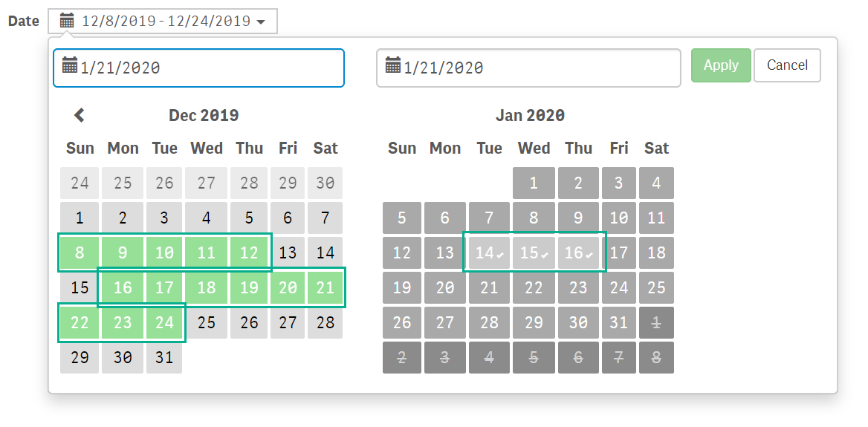The image size is (868, 427).
Task: Select November 30 greyed-out date
Action: (x=325, y=183)
